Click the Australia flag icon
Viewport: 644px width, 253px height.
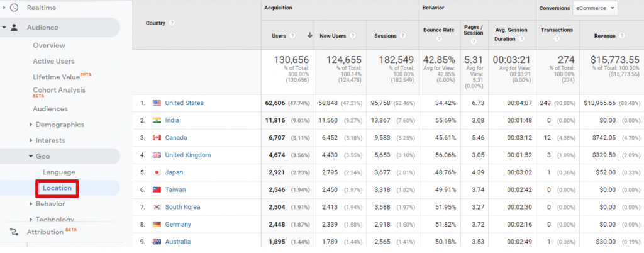(x=157, y=242)
